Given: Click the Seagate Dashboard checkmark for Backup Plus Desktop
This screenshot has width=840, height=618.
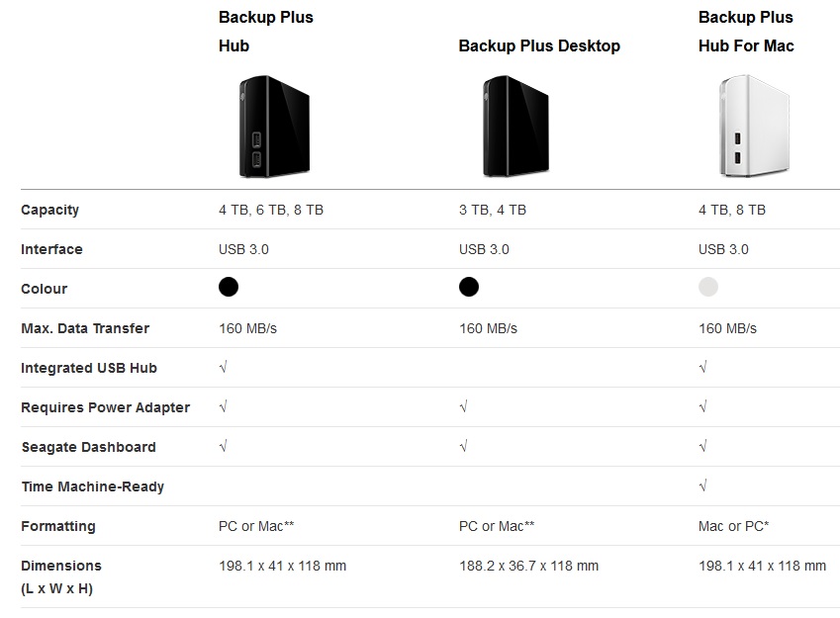Looking at the screenshot, I should pyautogui.click(x=464, y=446).
